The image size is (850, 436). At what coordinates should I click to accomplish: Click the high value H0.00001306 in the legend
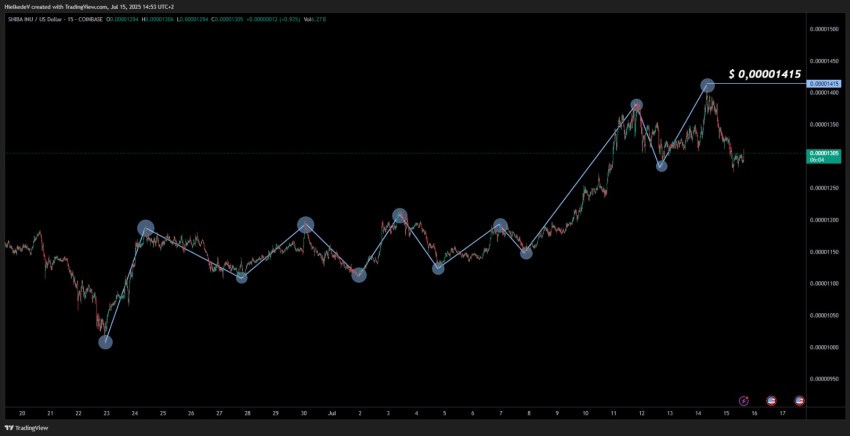coord(158,19)
